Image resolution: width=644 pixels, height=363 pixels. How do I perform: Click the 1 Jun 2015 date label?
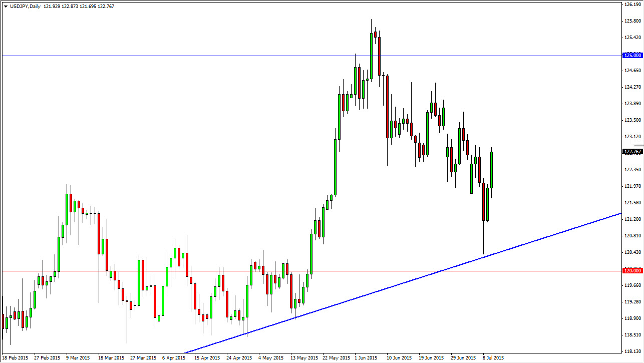(366, 358)
